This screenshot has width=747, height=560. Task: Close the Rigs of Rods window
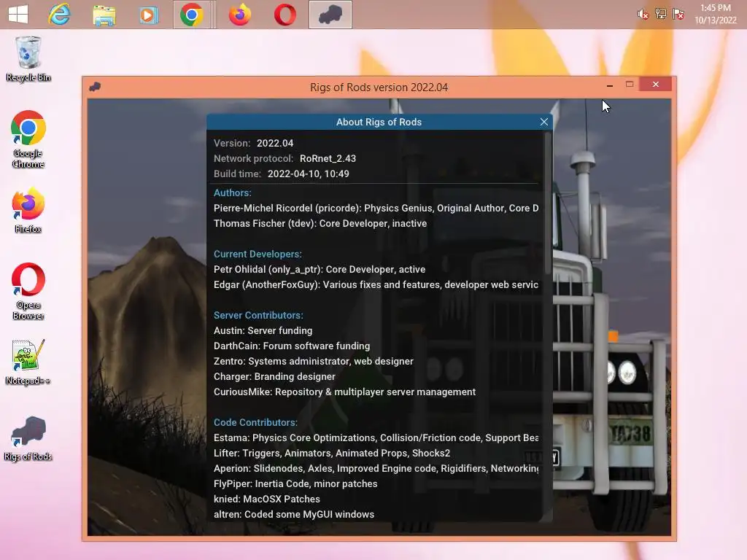click(656, 85)
